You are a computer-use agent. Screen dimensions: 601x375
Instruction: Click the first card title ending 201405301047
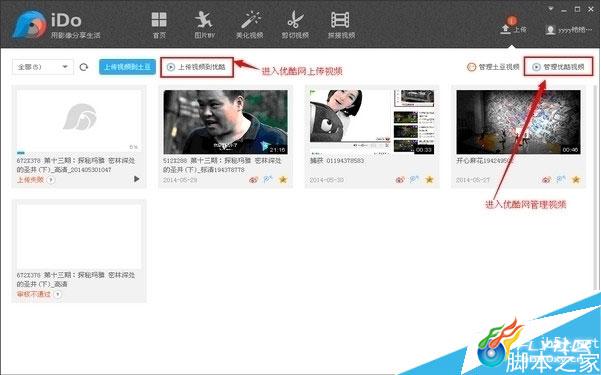[x=76, y=165]
